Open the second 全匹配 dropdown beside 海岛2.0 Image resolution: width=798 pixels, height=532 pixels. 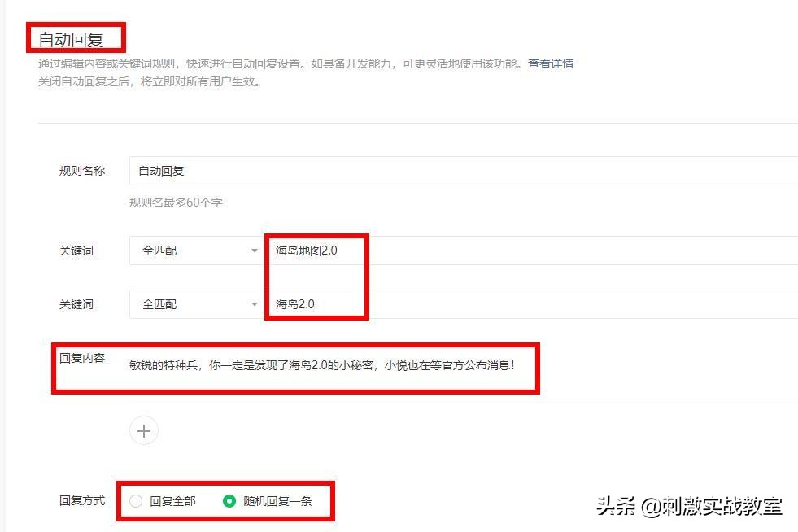(x=196, y=304)
